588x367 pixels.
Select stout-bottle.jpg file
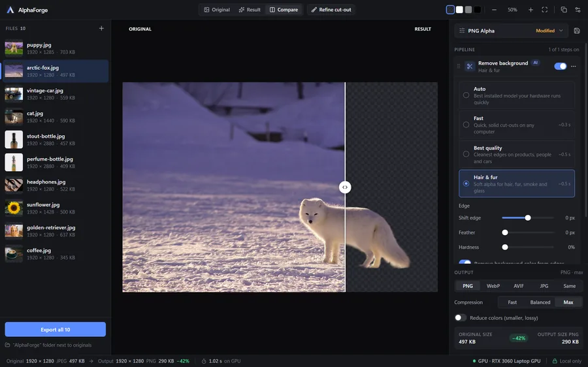56,140
